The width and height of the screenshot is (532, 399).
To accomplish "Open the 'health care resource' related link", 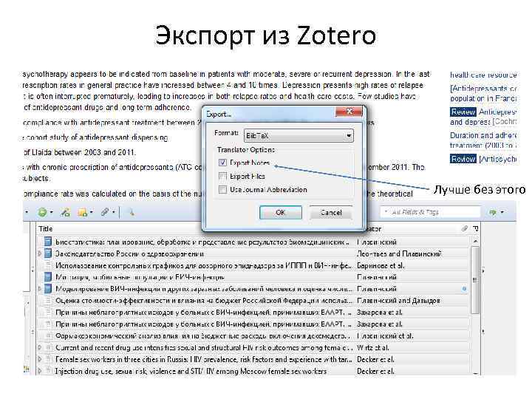I will tap(483, 75).
